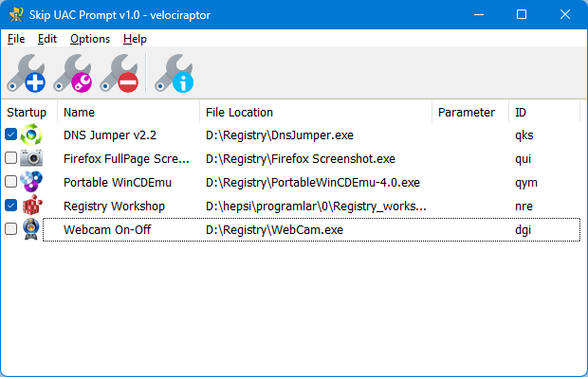The image size is (588, 377).
Task: Disable startup for Registry Workshop
Action: (x=10, y=206)
